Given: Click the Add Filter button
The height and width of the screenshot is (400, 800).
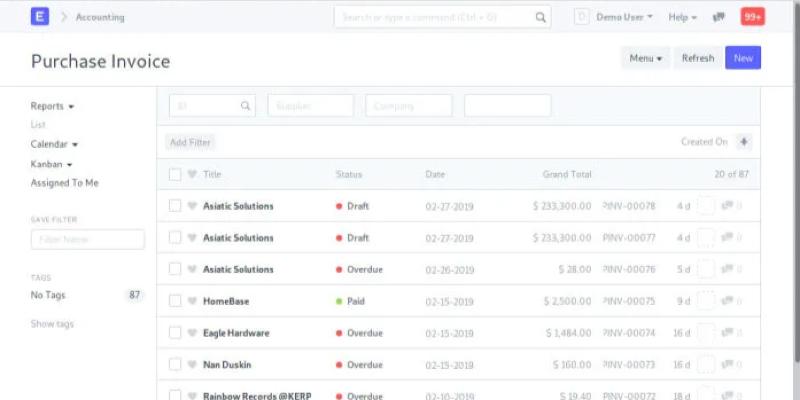Looking at the screenshot, I should [x=190, y=142].
